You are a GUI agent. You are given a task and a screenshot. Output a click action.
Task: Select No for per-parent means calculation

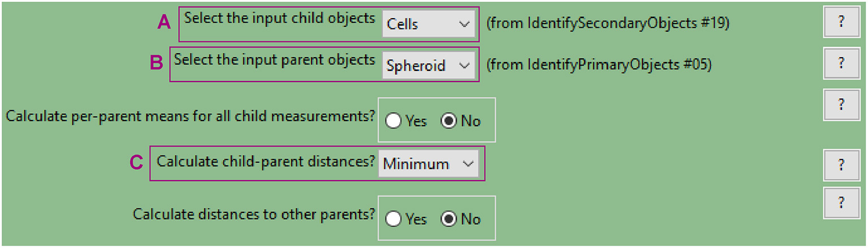[449, 121]
